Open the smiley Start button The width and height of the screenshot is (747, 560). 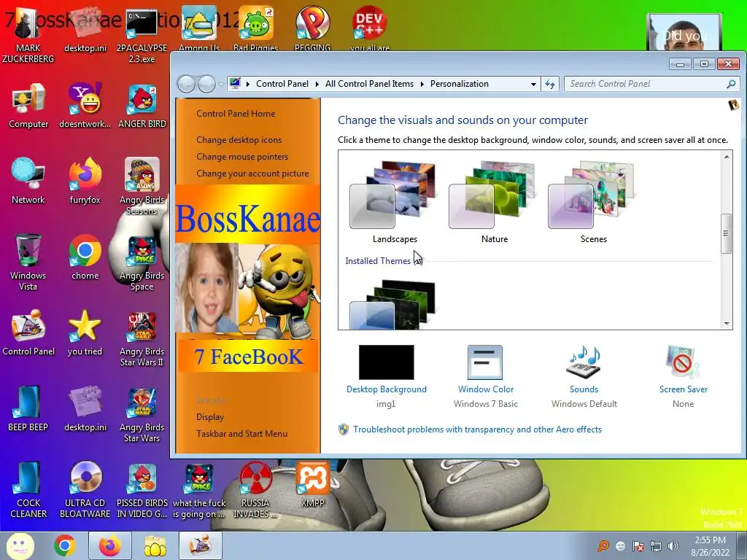[x=20, y=545]
